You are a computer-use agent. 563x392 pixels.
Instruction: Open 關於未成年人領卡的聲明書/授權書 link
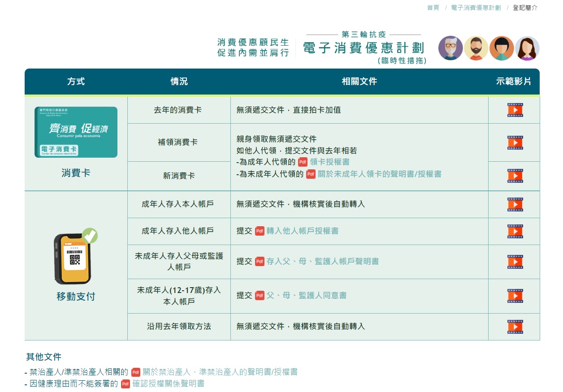[379, 174]
